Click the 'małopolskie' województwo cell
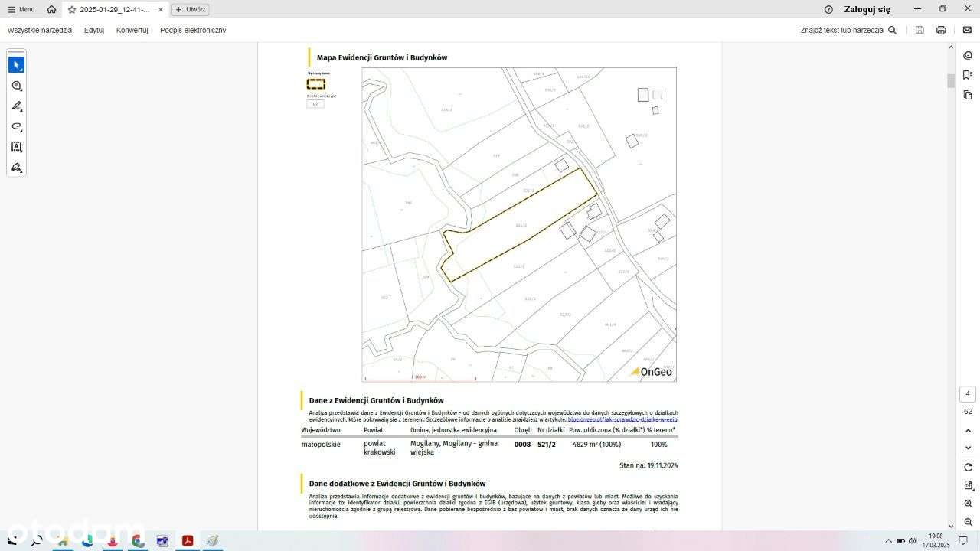The width and height of the screenshot is (980, 551). [321, 445]
